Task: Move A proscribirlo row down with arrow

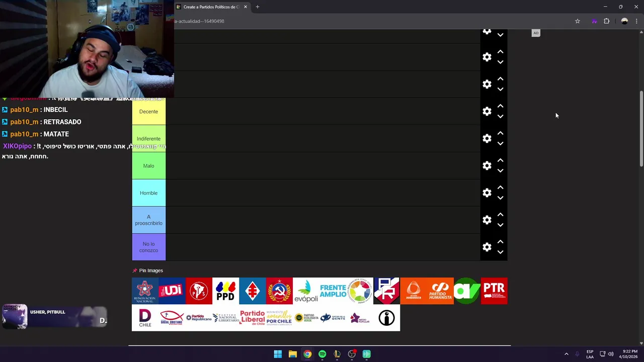Action: (x=500, y=225)
